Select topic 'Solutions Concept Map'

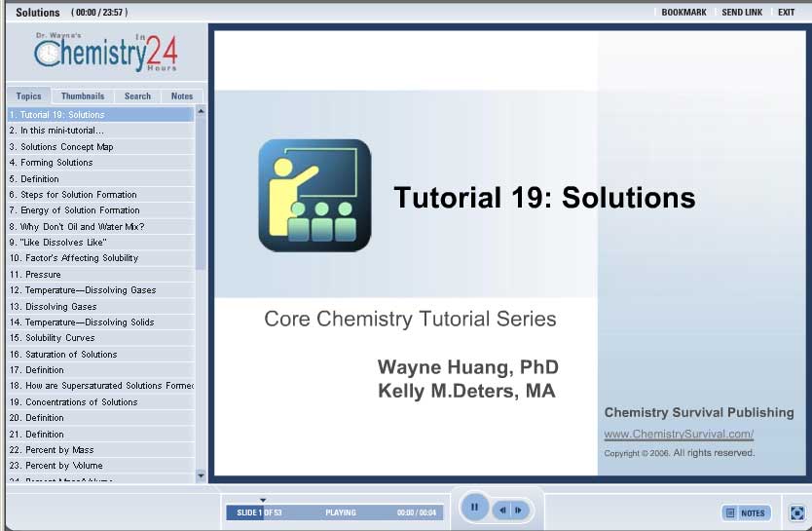point(66,147)
